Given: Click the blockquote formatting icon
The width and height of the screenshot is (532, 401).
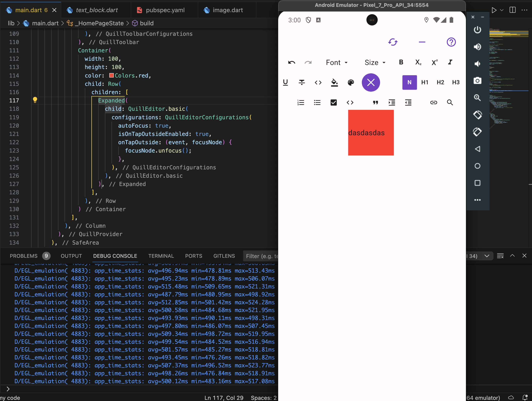Looking at the screenshot, I should pyautogui.click(x=375, y=102).
